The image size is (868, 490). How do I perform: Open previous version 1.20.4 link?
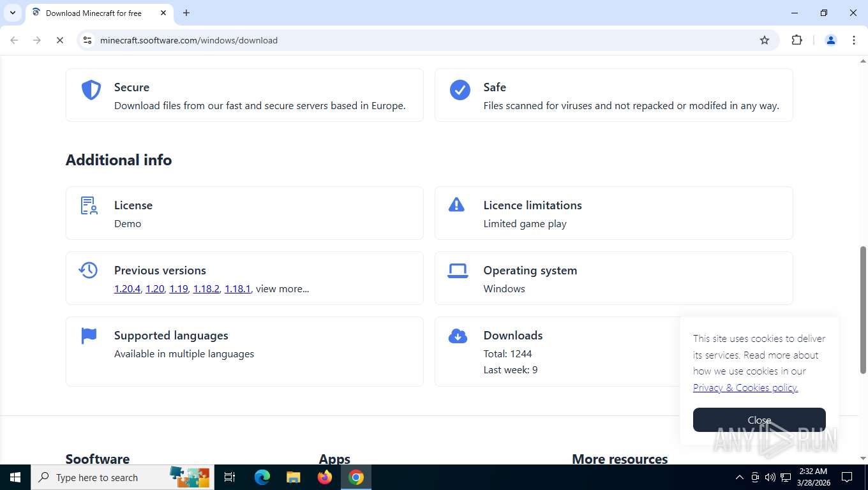127,289
